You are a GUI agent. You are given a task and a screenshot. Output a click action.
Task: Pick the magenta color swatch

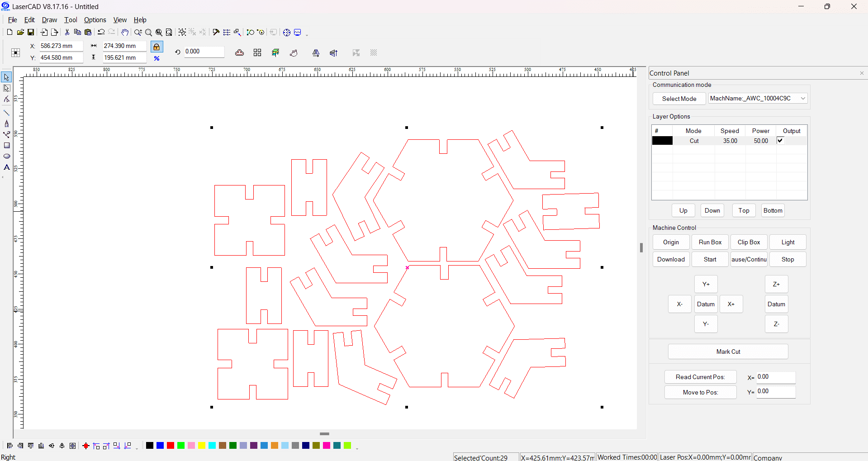(x=327, y=446)
